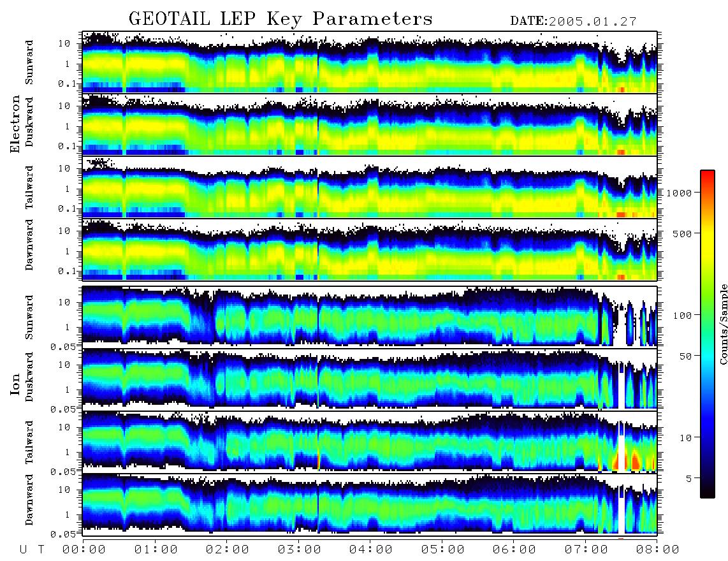Image resolution: width=728 pixels, height=561 pixels.
Task: Click the title GEOTAIL LEP Key Parameters
Action: 280,19
